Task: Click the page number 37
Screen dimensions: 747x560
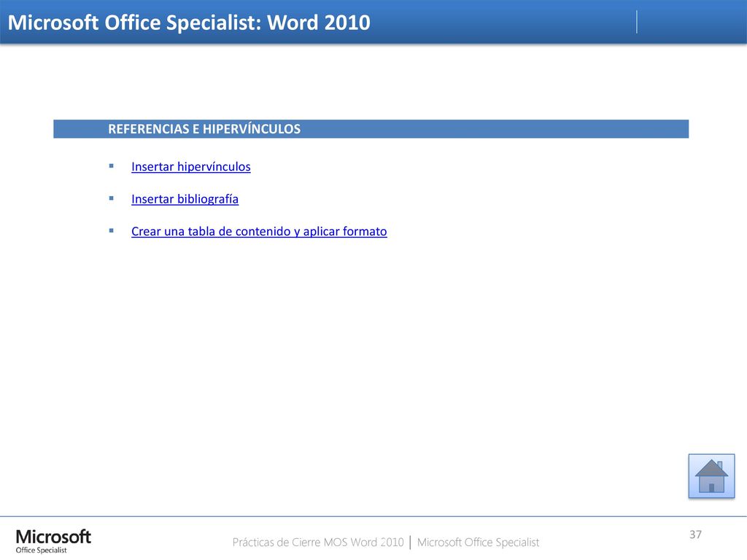Action: pos(695,534)
